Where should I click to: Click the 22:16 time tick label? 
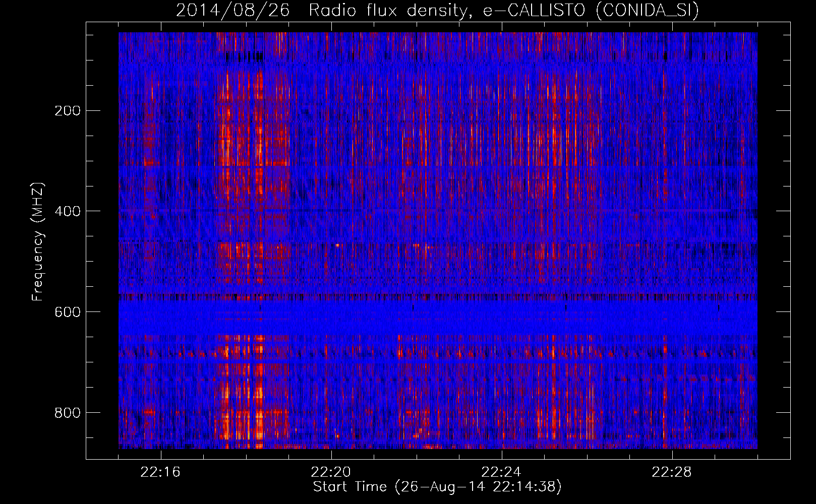160,472
